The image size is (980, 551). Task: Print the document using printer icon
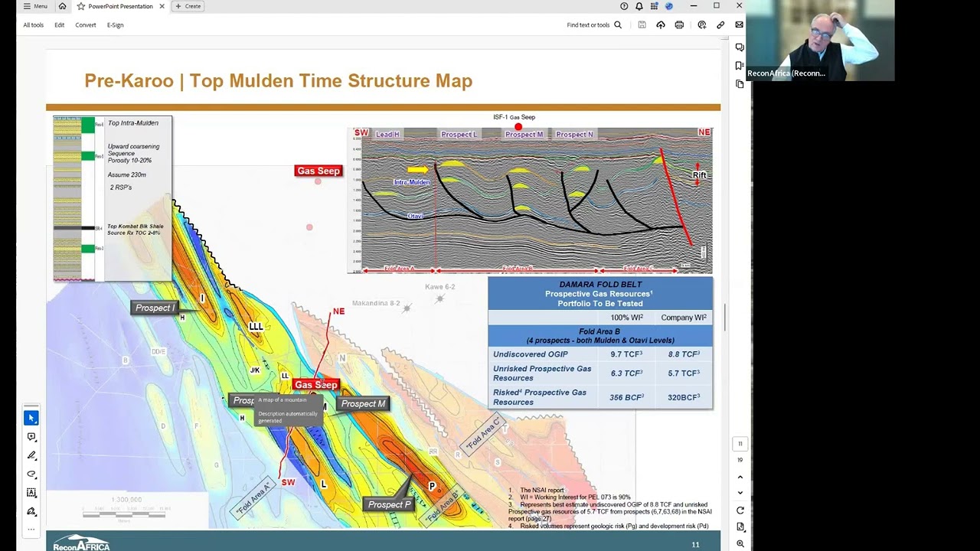pos(679,25)
